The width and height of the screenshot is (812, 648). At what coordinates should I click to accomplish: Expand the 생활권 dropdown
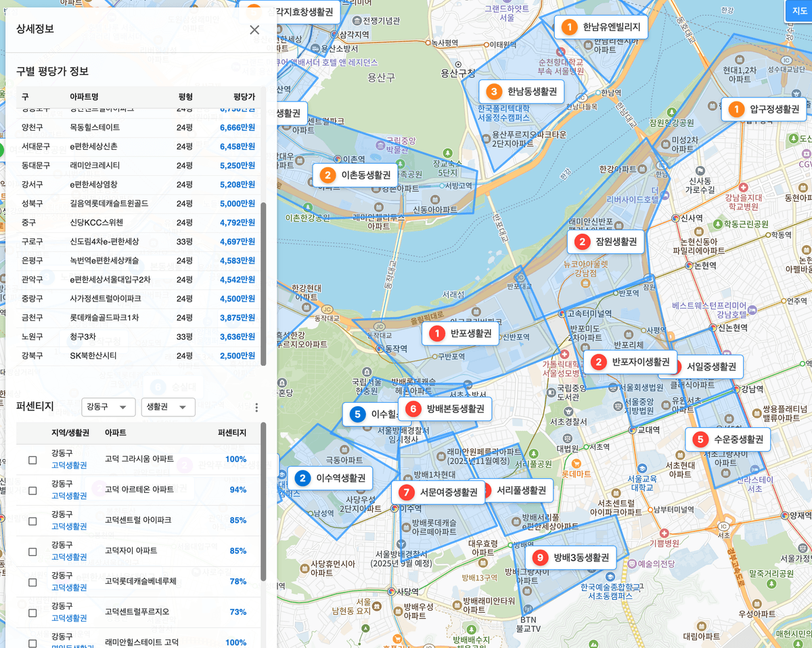pyautogui.click(x=168, y=407)
